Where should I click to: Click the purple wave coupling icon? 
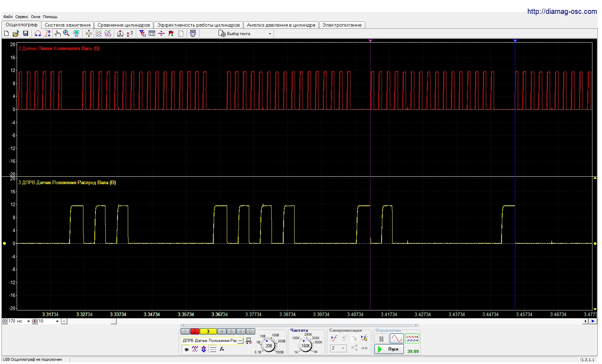point(195,349)
